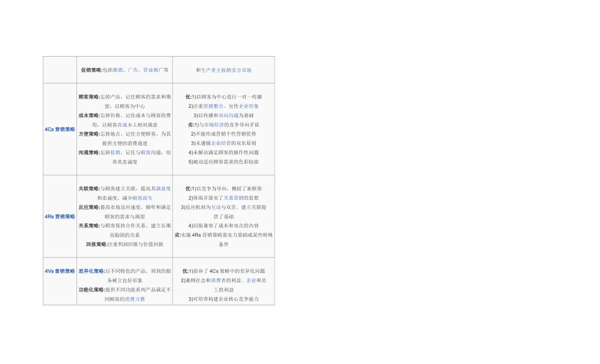Open the 广告 link
600x364 pixels.
(x=133, y=70)
